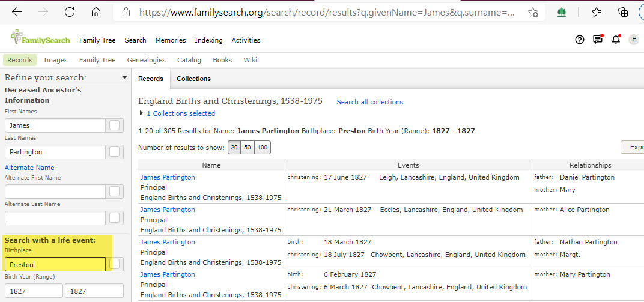Click the Alternate Last Name field

(x=55, y=217)
